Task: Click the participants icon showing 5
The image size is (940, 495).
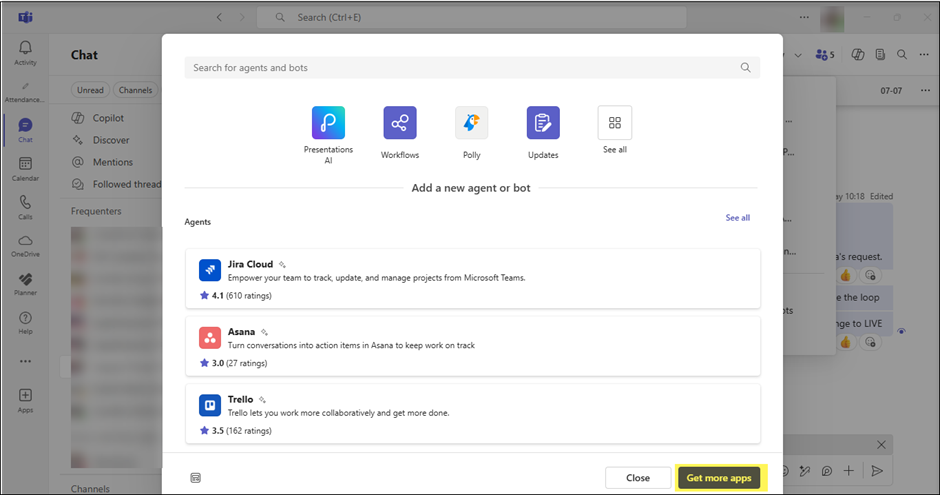Action: [824, 55]
